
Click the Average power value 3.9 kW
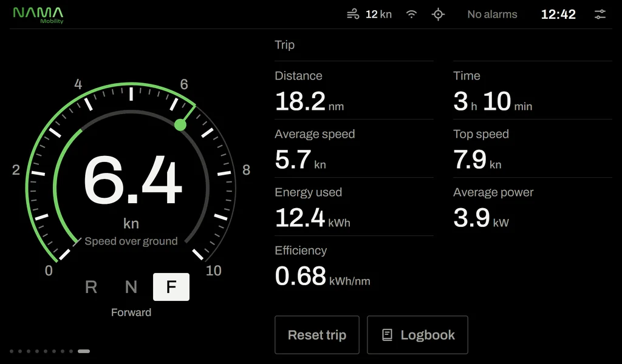[481, 218]
